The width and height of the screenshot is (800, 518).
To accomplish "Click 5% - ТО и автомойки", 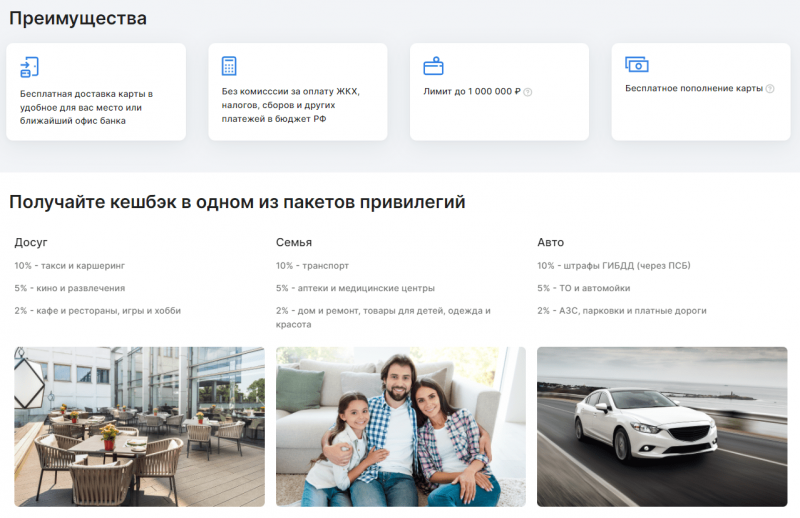I will (x=584, y=288).
